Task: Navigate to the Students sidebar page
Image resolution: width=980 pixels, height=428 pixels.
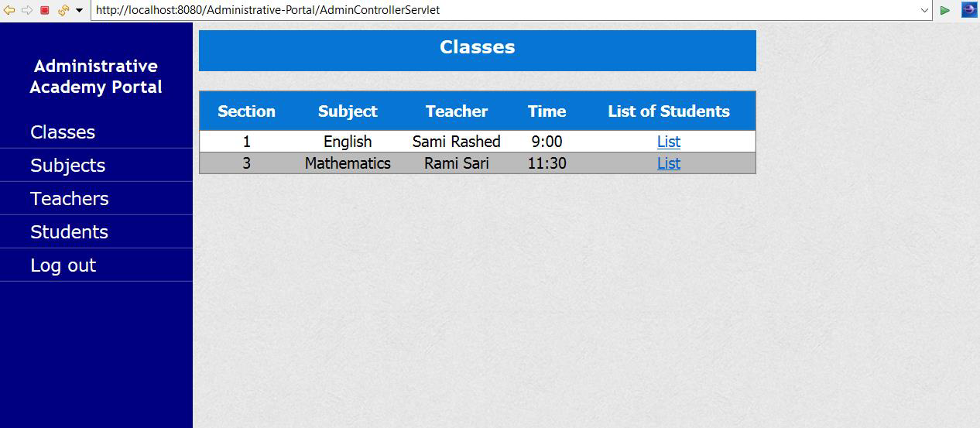Action: (69, 232)
